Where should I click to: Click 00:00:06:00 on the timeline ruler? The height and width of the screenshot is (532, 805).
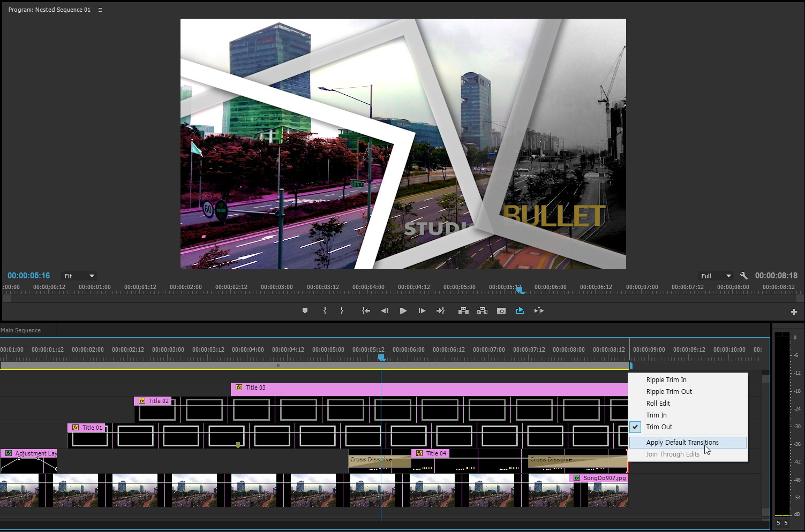[409, 349]
